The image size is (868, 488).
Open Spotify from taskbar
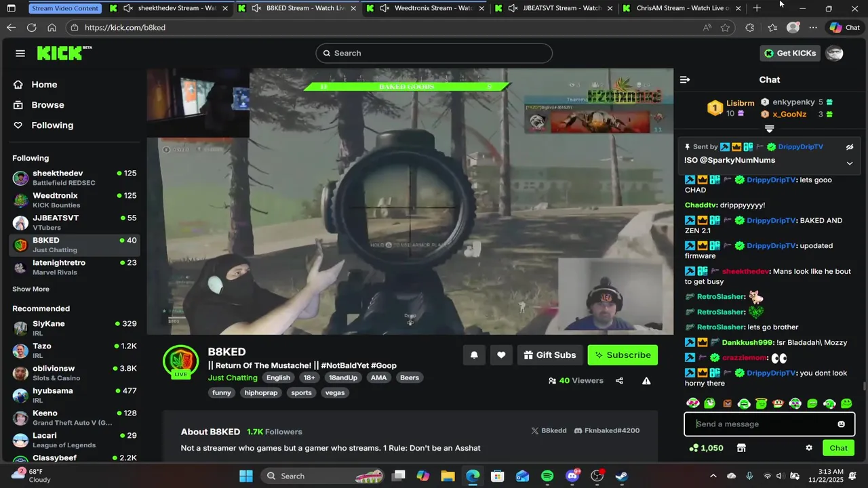(x=547, y=476)
